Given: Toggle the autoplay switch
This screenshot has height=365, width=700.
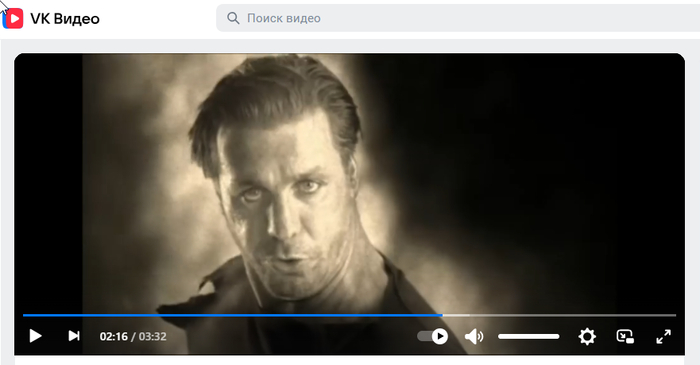Looking at the screenshot, I should tap(433, 336).
